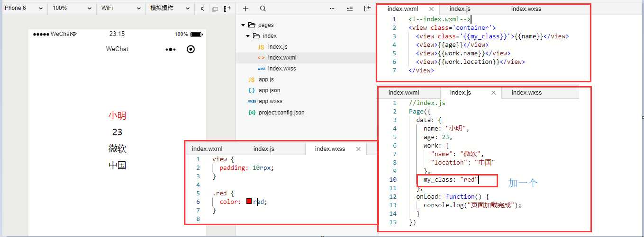Click the onLoad: function() line

pyautogui.click(x=452, y=197)
